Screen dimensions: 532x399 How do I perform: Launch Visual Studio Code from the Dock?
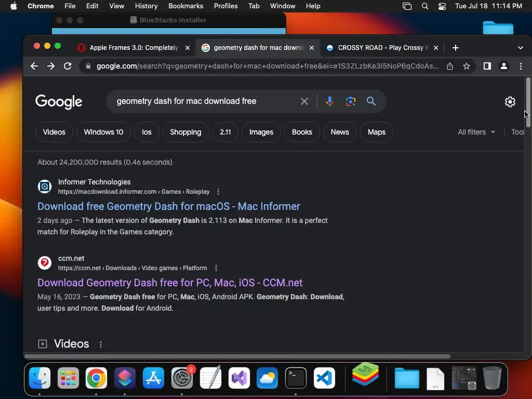tap(324, 378)
